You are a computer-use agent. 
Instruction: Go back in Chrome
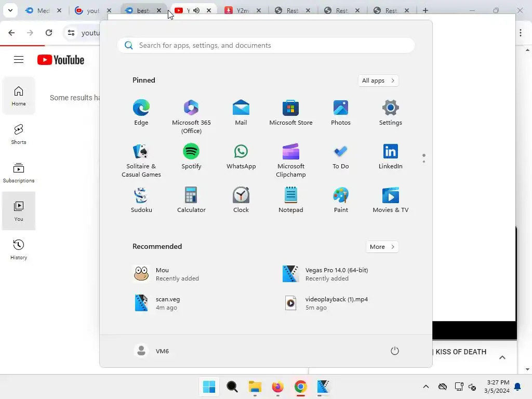11,33
